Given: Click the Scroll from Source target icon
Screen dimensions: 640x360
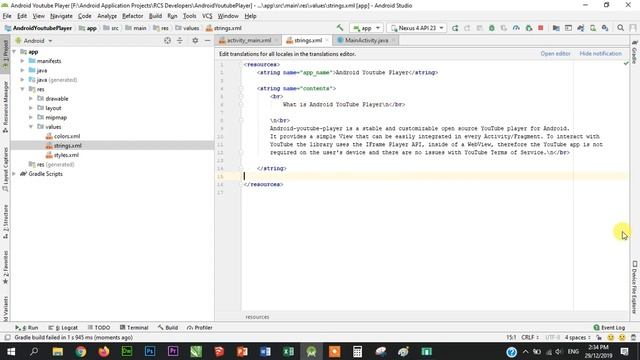Looking at the screenshot, I should point(167,40).
